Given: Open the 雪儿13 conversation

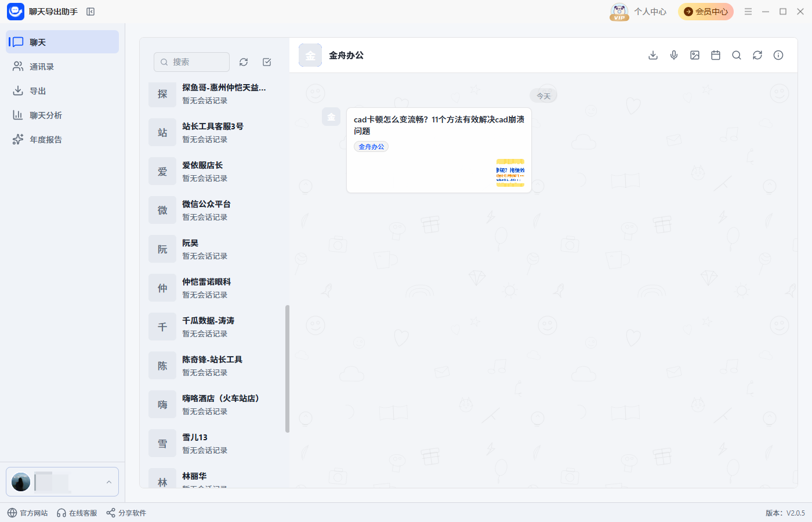Looking at the screenshot, I should coord(213,444).
